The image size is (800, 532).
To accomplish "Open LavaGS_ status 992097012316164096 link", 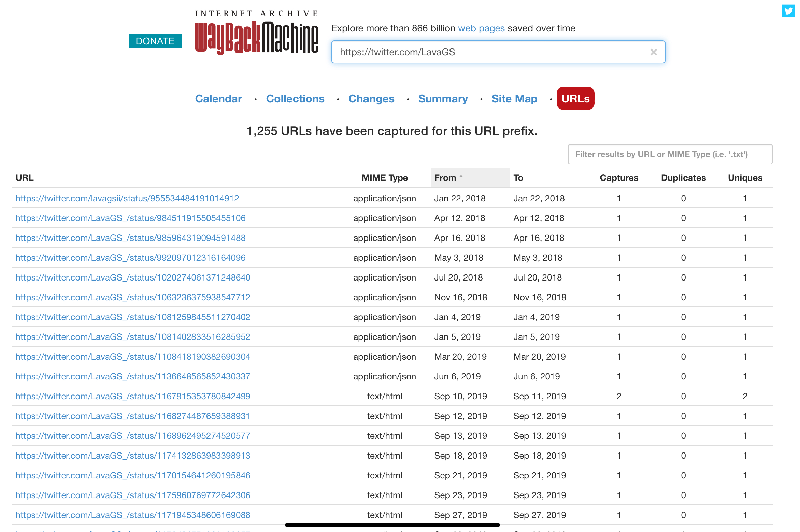I will 131,258.
